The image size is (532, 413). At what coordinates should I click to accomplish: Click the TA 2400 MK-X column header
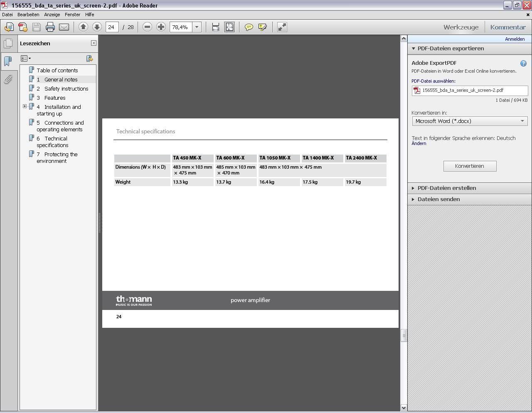[365, 158]
